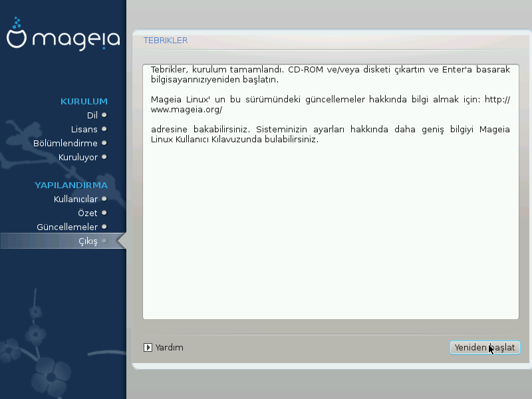Viewport: 532px width, 399px height.
Task: Click the bullet dot beside Dil
Action: click(104, 115)
